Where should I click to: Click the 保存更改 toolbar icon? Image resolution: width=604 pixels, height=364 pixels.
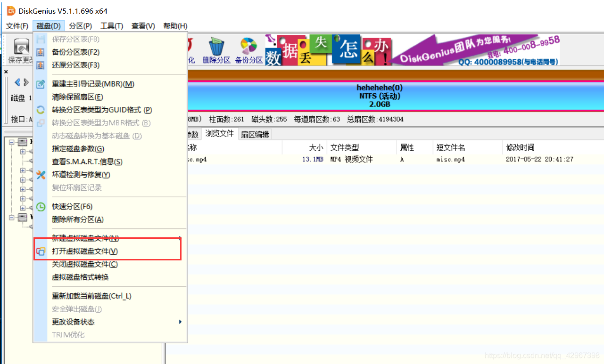tap(21, 51)
